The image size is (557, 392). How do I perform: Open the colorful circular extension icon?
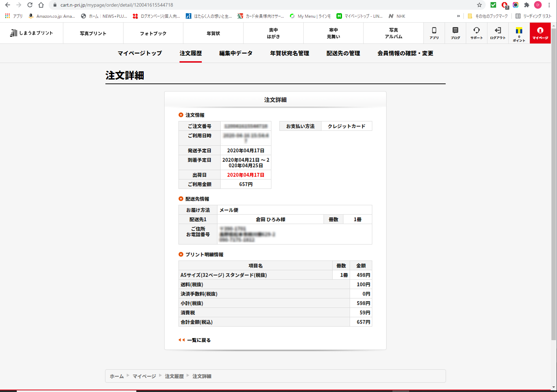tap(516, 5)
